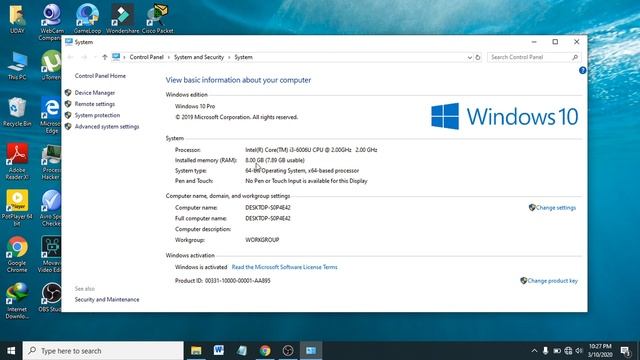Image resolution: width=640 pixels, height=360 pixels.
Task: Select the UDAY folder on desktop
Action: coord(17,19)
